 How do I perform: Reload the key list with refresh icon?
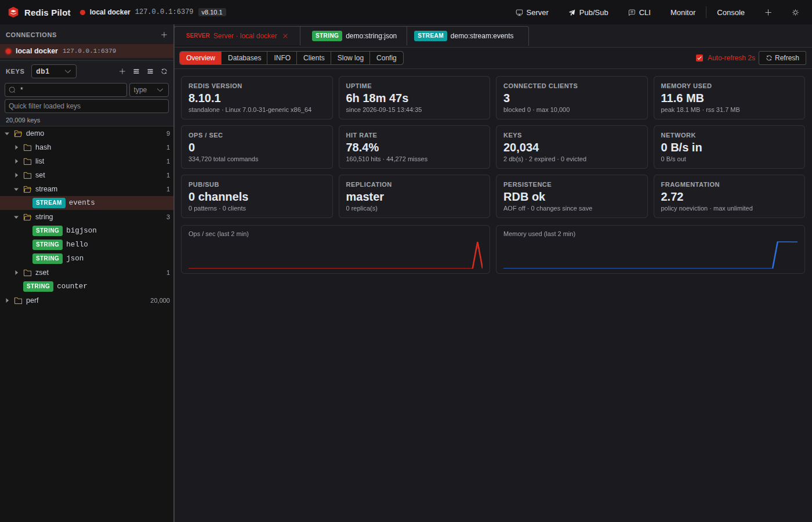coord(164,71)
